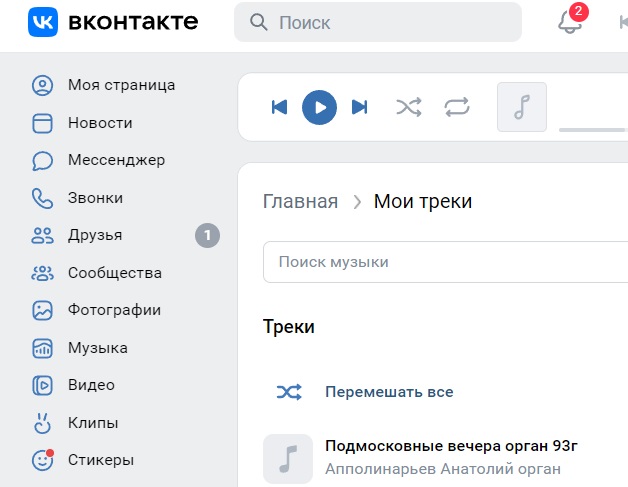The image size is (628, 487).
Task: Open the notifications bell
Action: [x=570, y=22]
